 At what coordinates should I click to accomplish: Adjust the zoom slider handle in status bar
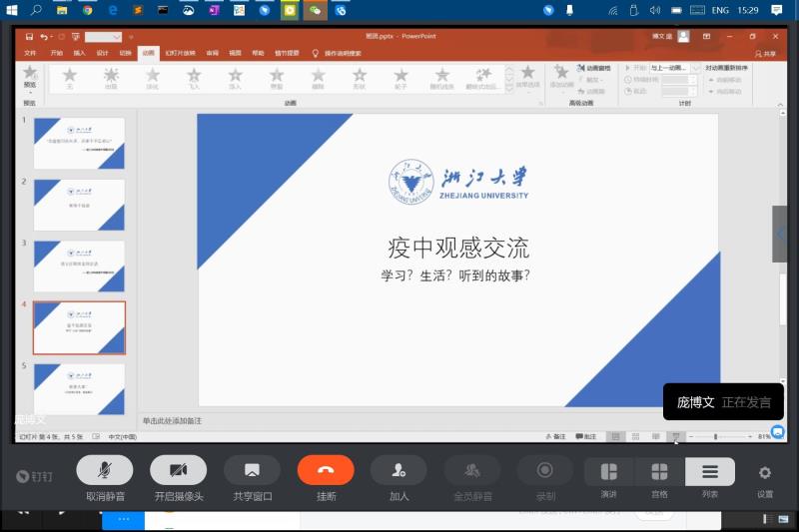(x=715, y=437)
